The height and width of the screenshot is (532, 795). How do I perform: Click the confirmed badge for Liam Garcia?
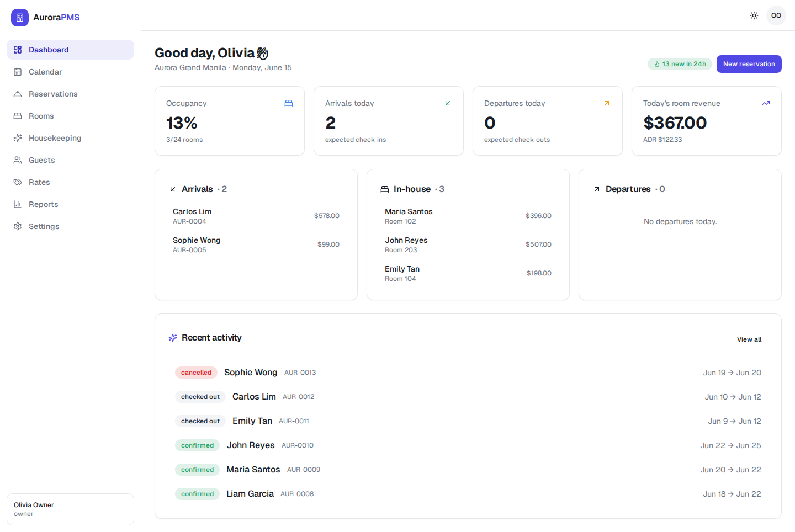point(197,494)
